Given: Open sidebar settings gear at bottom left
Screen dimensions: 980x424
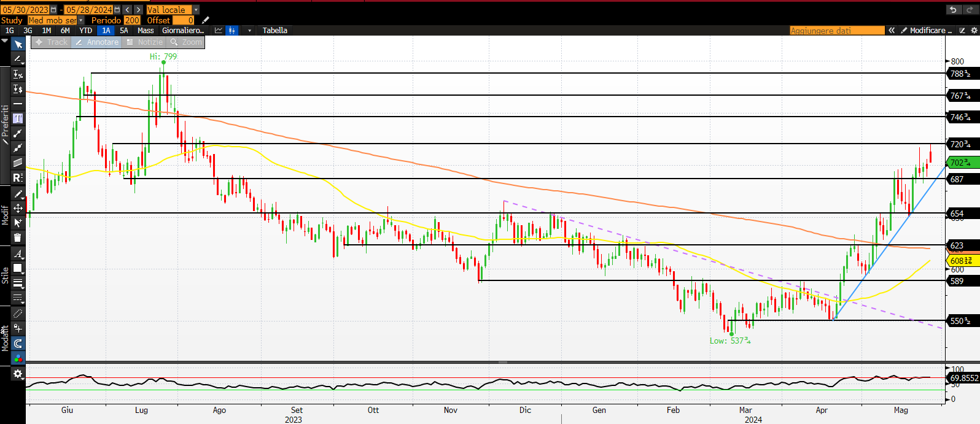Looking at the screenshot, I should pos(18,374).
